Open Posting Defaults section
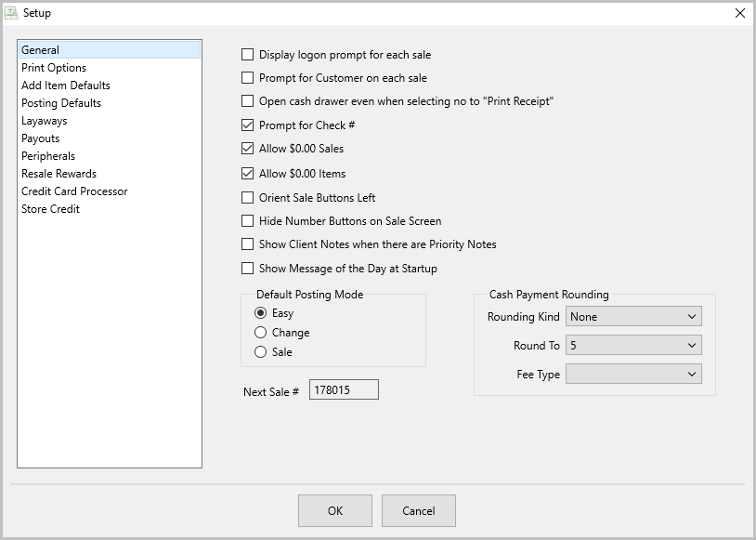 pos(110,103)
